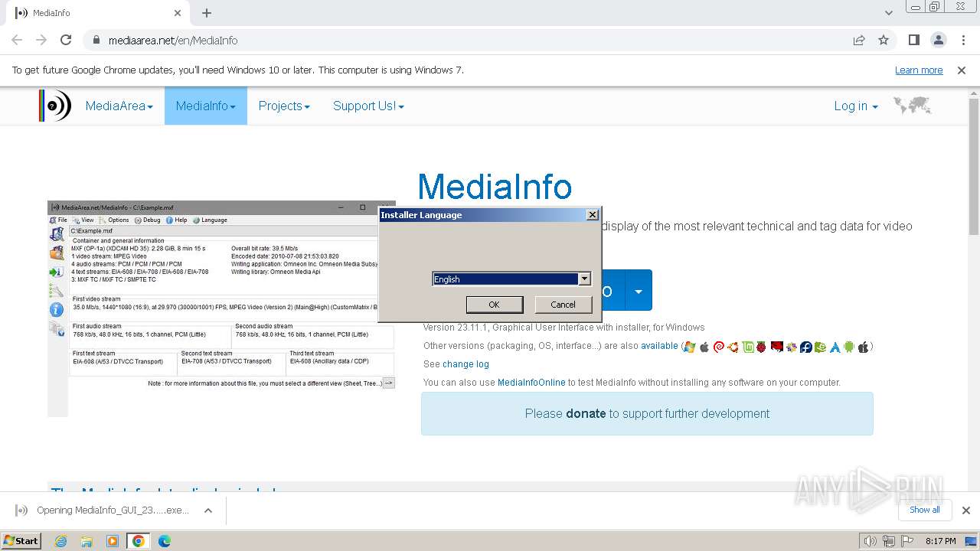Open Microsoft Edge from taskbar

tap(165, 541)
